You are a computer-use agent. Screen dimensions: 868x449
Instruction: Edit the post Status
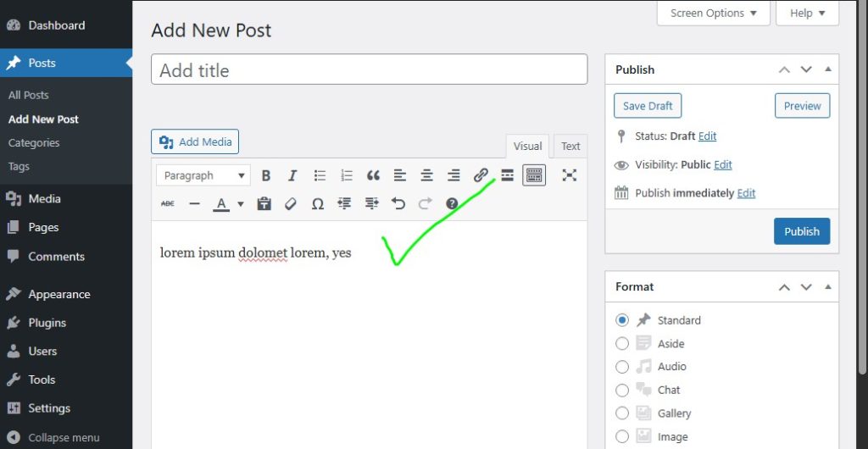tap(708, 136)
